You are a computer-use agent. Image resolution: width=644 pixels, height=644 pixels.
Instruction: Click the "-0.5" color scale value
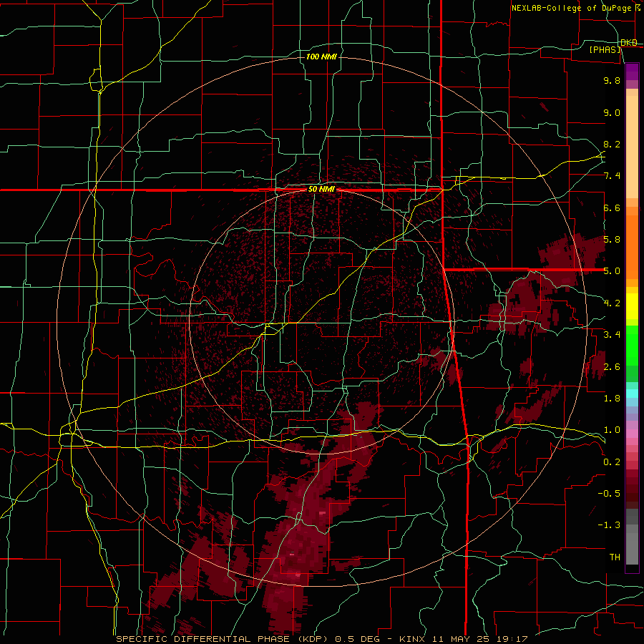(609, 493)
